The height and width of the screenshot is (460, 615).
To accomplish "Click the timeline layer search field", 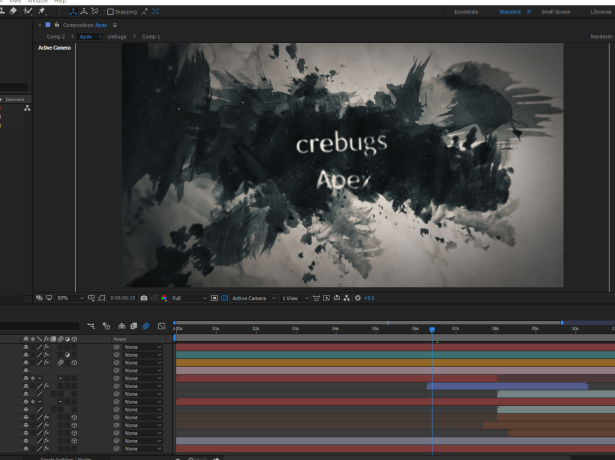I will (x=39, y=326).
